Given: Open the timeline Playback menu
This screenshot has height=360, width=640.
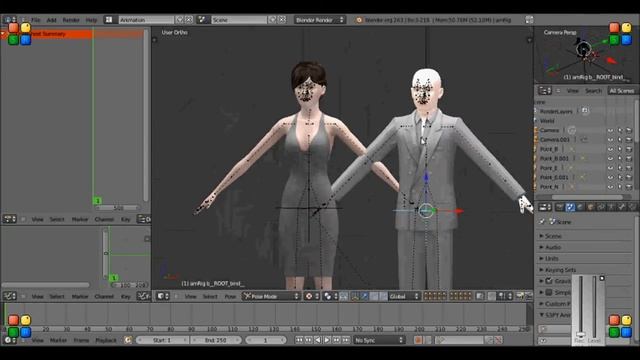Looking at the screenshot, I should tap(106, 340).
